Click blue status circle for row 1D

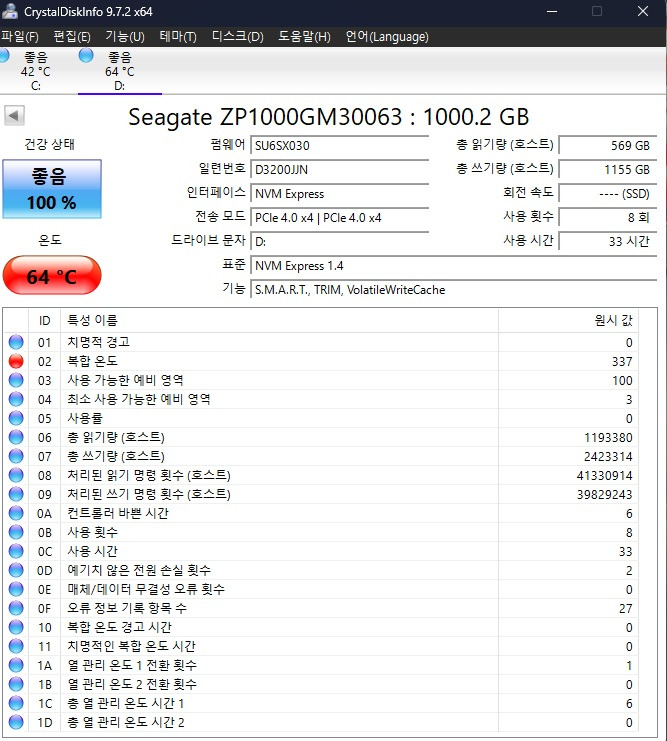click(x=16, y=722)
